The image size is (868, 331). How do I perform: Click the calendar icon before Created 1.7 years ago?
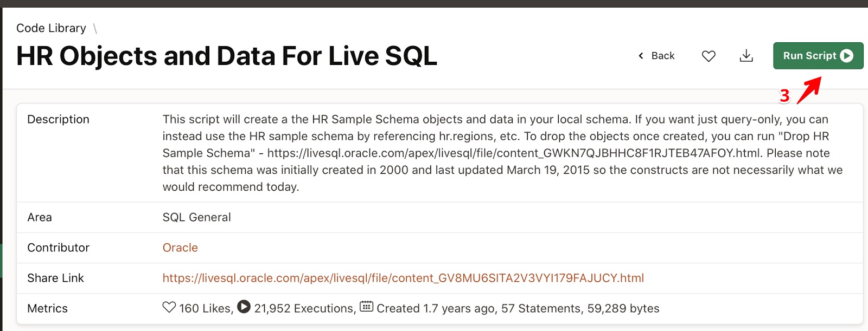click(367, 306)
